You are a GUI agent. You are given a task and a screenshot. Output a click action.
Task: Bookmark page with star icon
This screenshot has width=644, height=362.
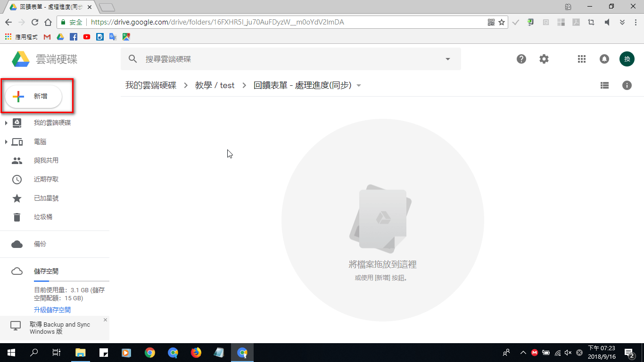tap(502, 22)
